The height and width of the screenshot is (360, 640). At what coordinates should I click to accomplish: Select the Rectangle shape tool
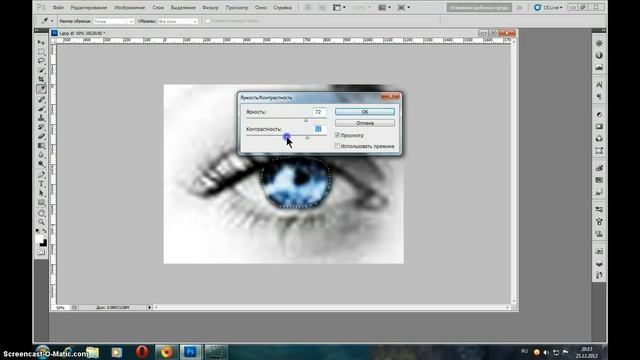pyautogui.click(x=41, y=203)
